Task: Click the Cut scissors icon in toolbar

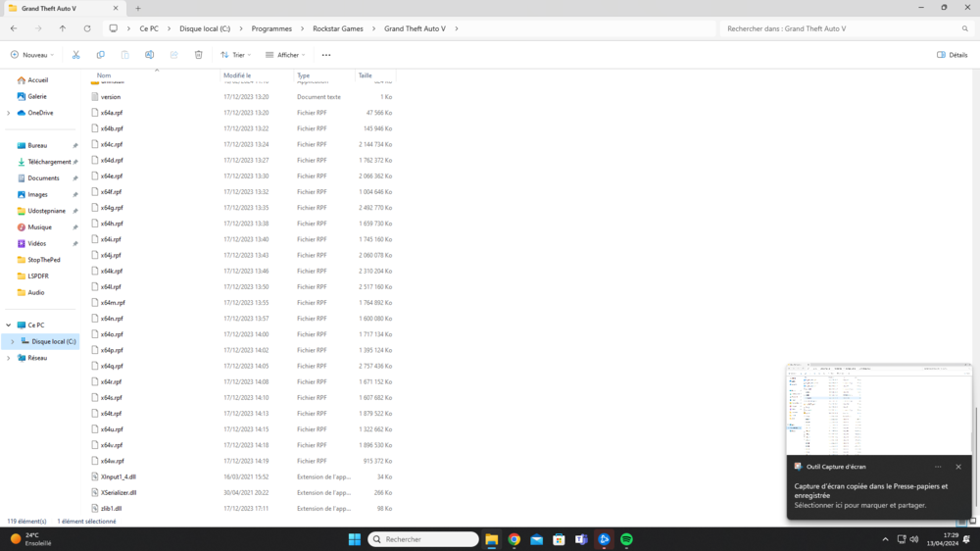Action: [76, 55]
